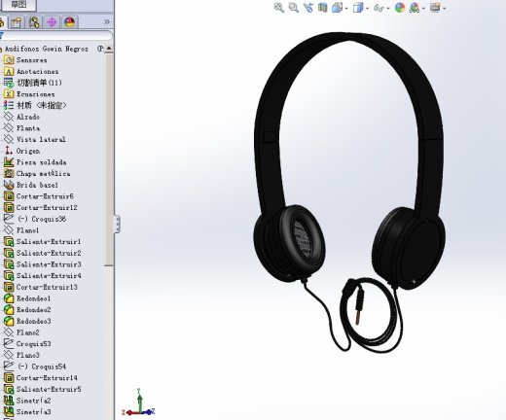Click the feature tree scroll-up arrow
This screenshot has height=420, width=506.
[x=109, y=49]
